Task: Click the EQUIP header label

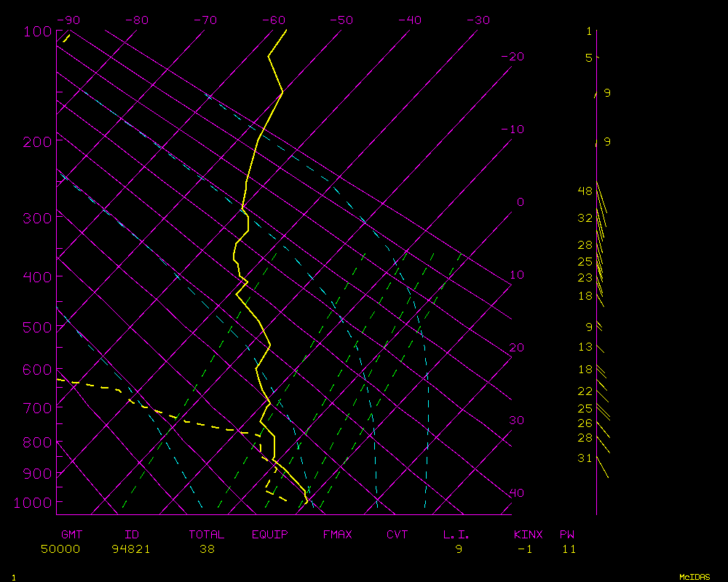Action: pos(270,535)
